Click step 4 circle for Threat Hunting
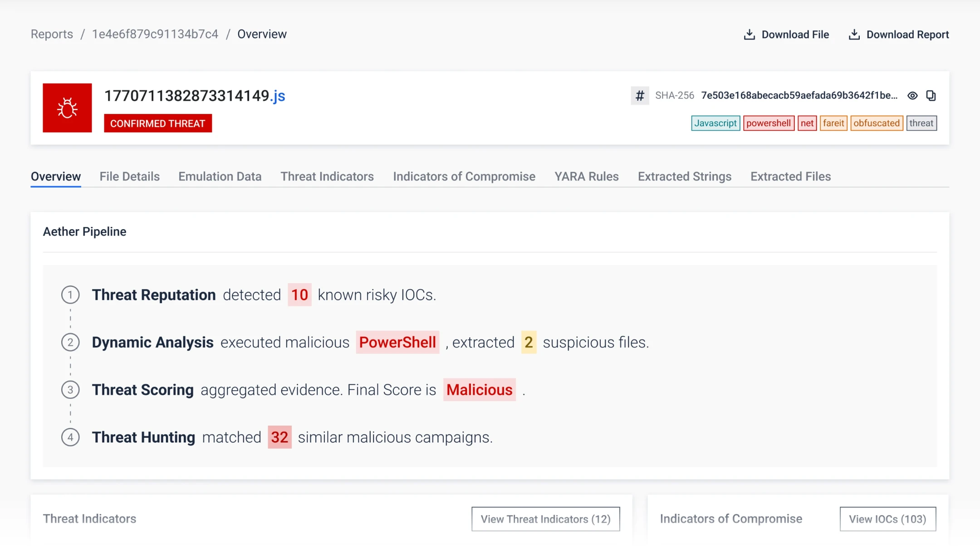 pyautogui.click(x=70, y=437)
